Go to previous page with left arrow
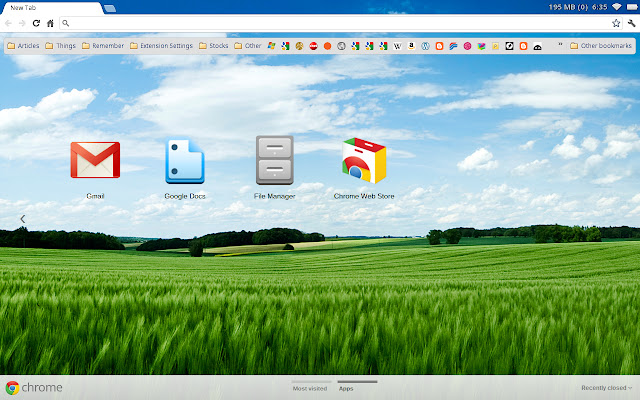Viewport: 640px width, 400px height. [x=23, y=219]
